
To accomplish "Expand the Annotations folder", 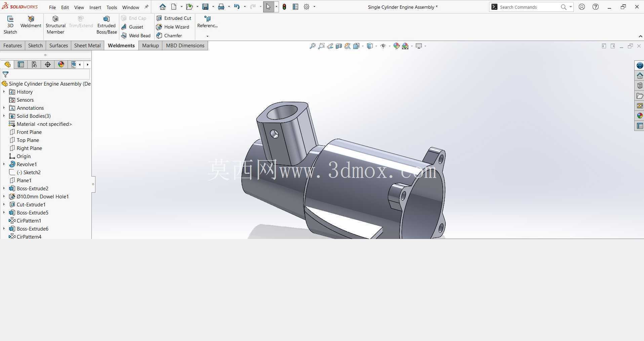I will (4, 108).
